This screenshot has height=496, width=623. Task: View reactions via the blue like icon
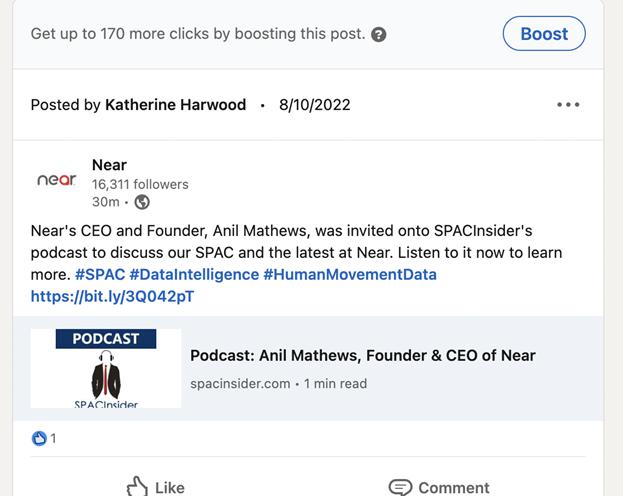(40, 438)
